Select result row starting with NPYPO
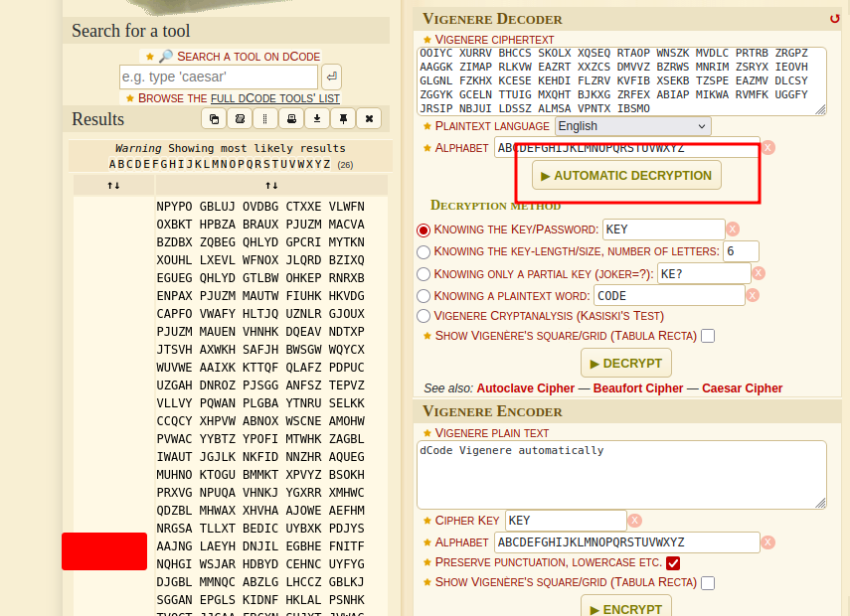 click(260, 207)
